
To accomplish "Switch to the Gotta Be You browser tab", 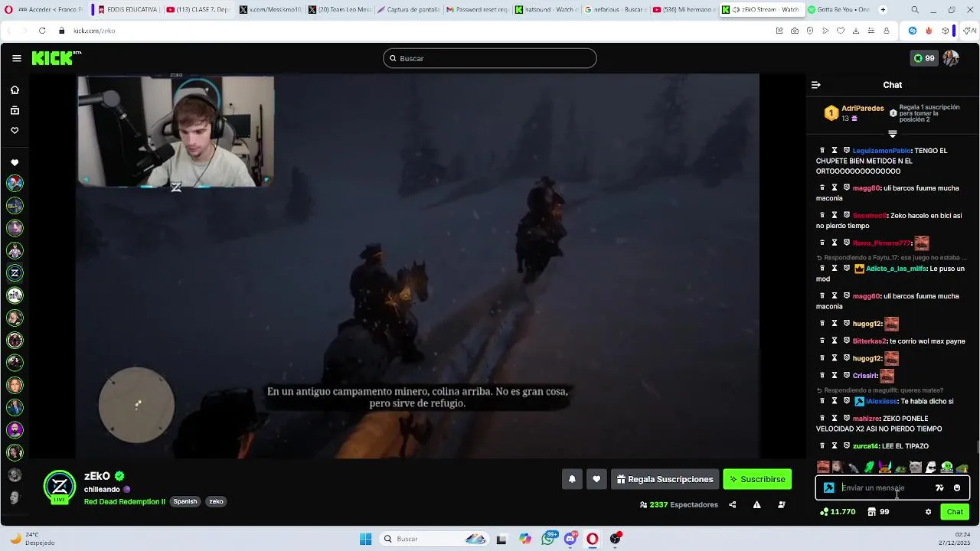I will coord(839,10).
